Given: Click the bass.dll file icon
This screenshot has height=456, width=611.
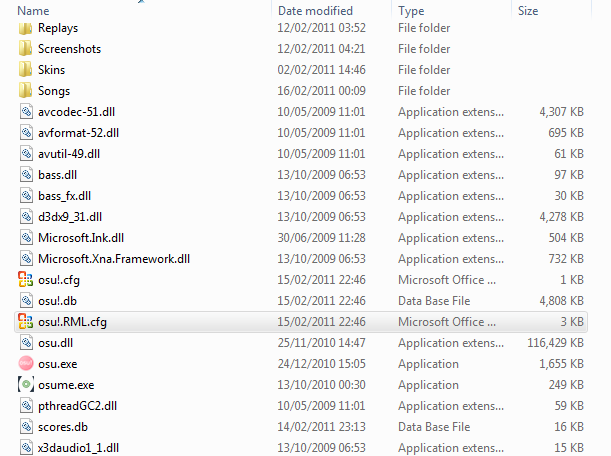Looking at the screenshot, I should tap(26, 175).
